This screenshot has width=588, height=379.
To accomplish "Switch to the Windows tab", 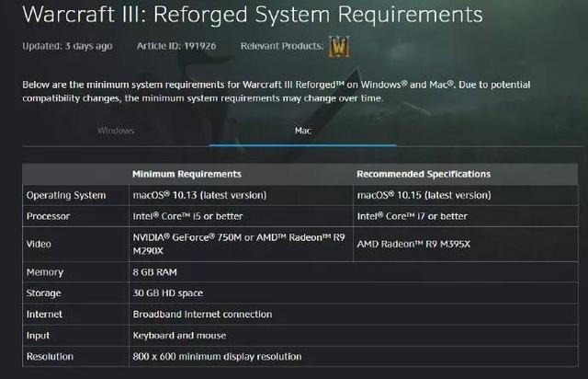I will 116,131.
